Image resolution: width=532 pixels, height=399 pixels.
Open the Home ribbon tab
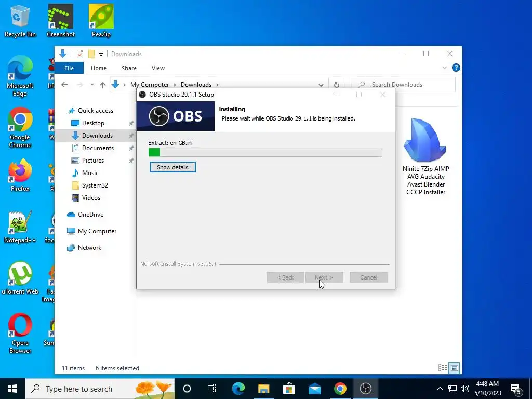98,68
